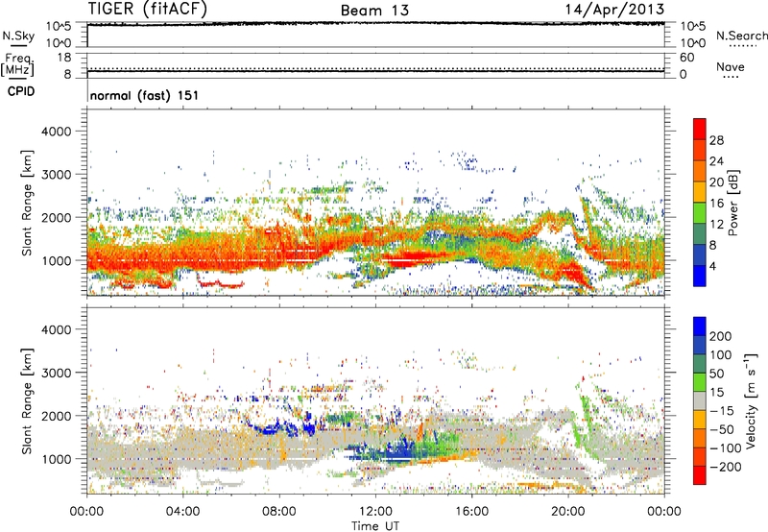Viewport: 768px width, 532px height.
Task: Select the 18 tick on frequency axis
Action: click(x=64, y=58)
